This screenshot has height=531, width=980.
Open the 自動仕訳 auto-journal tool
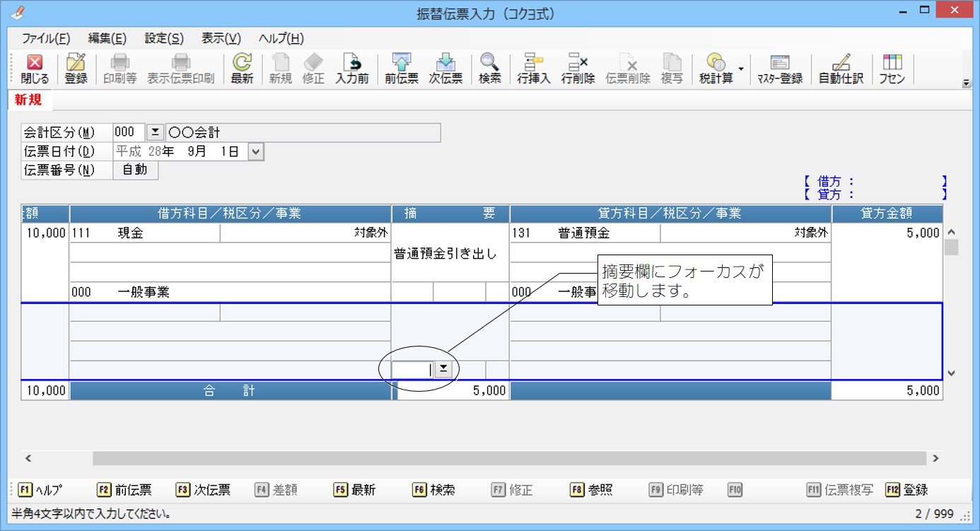click(841, 69)
